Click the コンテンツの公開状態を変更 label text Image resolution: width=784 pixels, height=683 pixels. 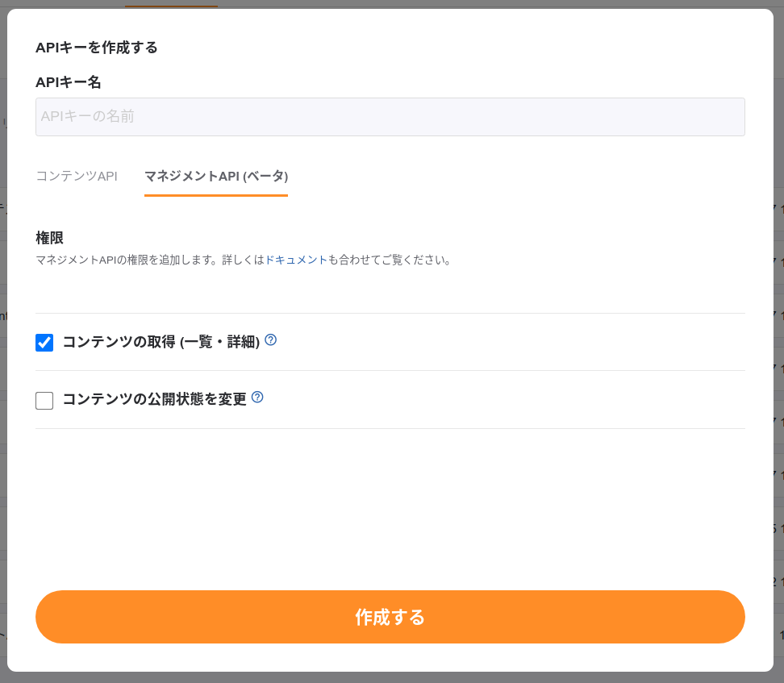(154, 400)
